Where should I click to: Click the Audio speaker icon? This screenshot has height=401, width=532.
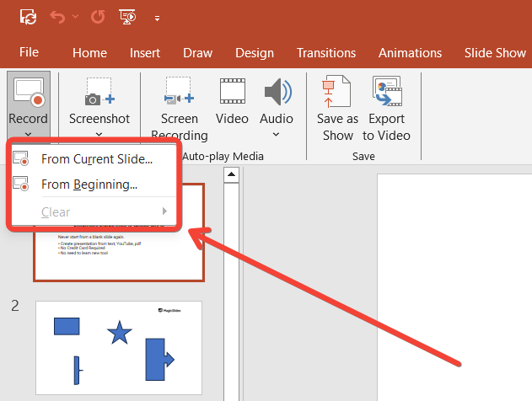point(277,93)
